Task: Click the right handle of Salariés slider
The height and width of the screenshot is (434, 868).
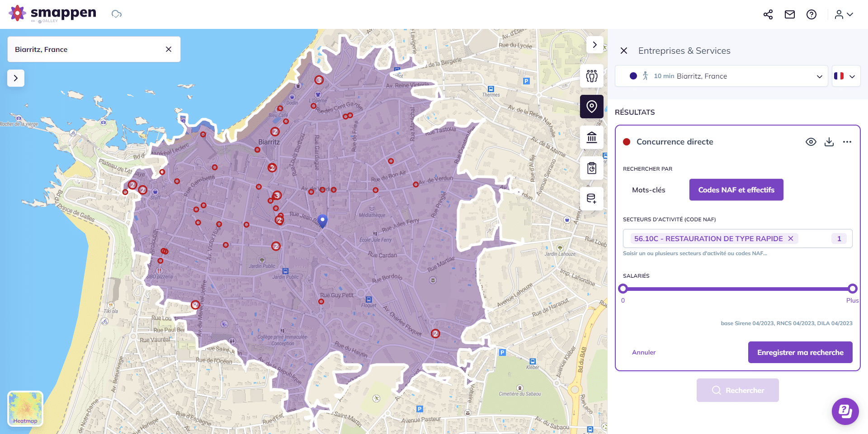Action: click(x=852, y=289)
